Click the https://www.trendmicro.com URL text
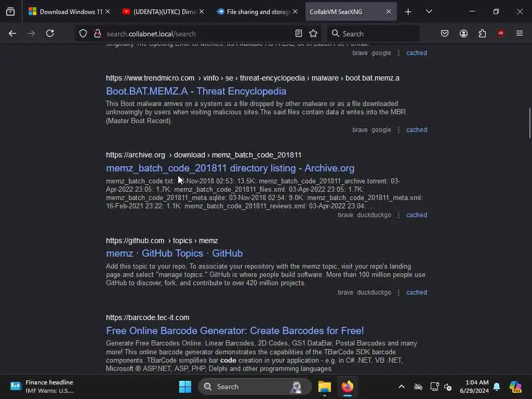The height and width of the screenshot is (399, 532). [150, 78]
